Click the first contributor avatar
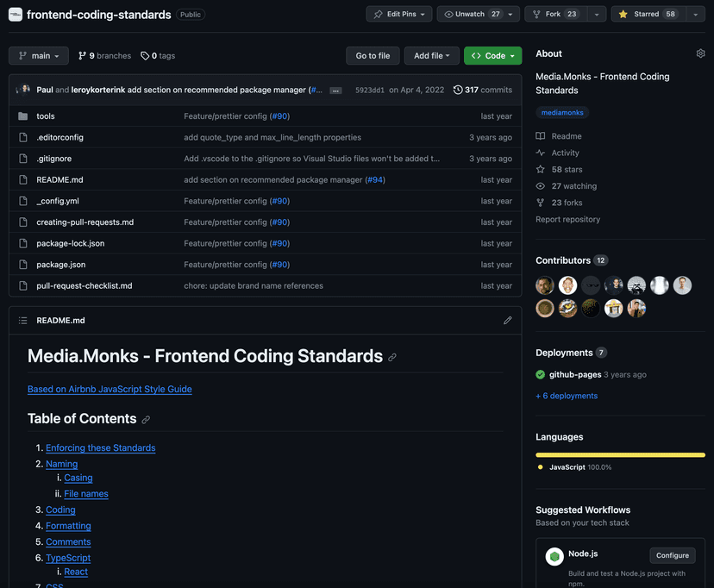Viewport: 714px width, 588px height. point(545,285)
